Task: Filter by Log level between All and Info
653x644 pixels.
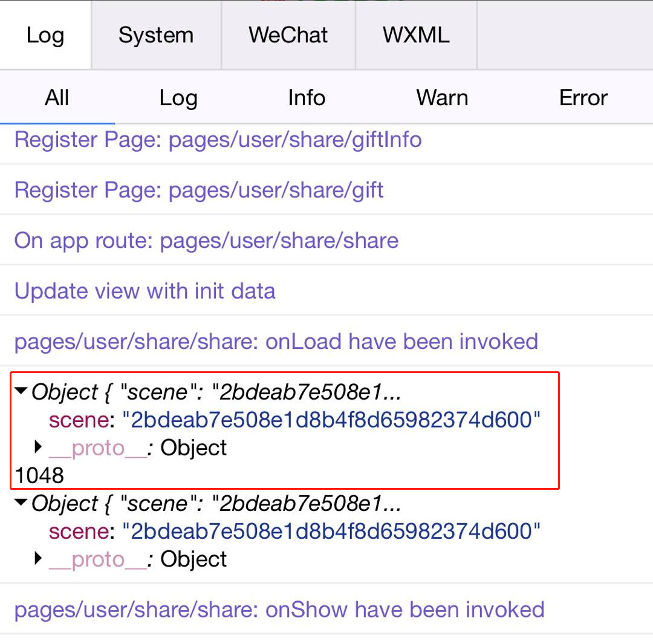Action: 178,98
